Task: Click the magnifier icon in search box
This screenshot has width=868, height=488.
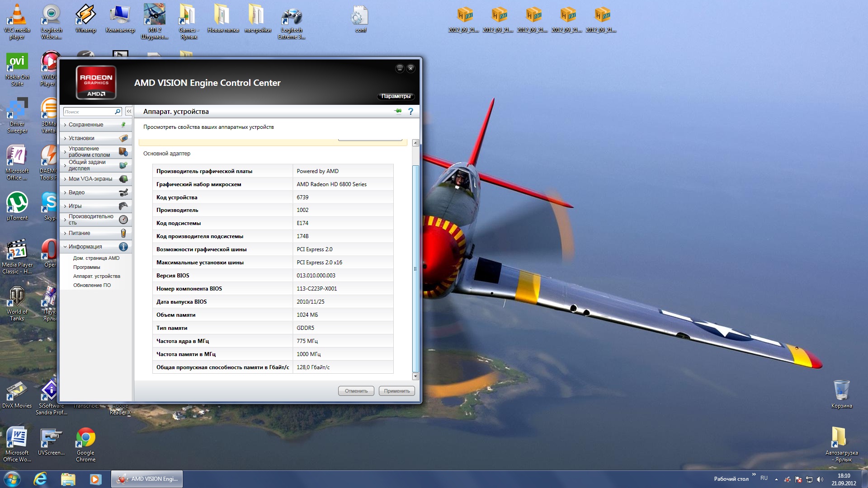Action: pyautogui.click(x=118, y=111)
